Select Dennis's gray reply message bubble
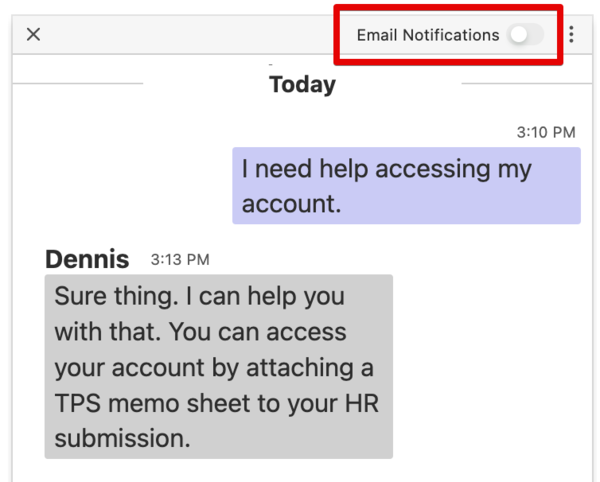600x482 pixels. pos(218,367)
